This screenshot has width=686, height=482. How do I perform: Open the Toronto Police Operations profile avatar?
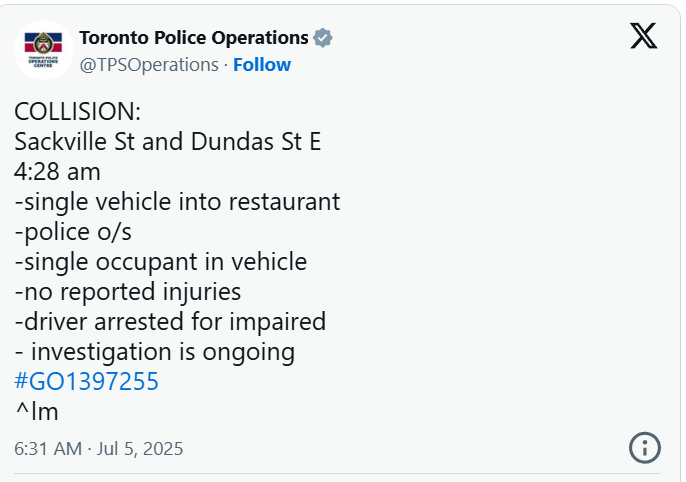pyautogui.click(x=43, y=50)
